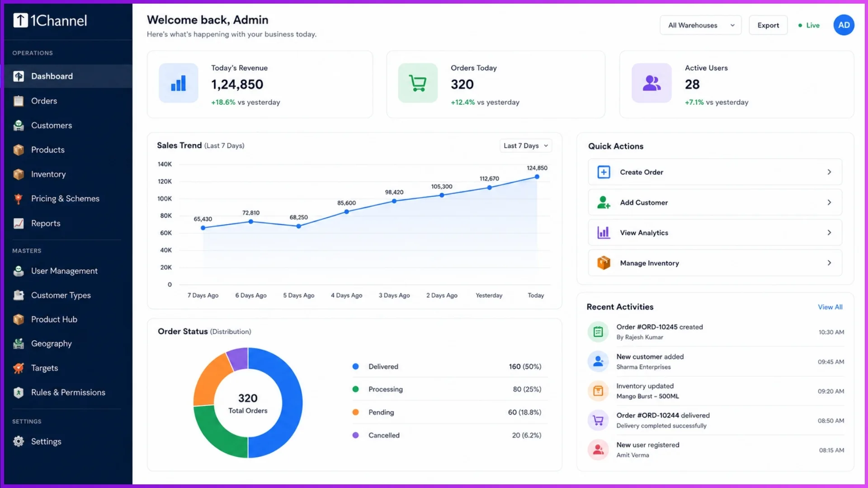Click the Pending orange legend dot

coord(356,412)
